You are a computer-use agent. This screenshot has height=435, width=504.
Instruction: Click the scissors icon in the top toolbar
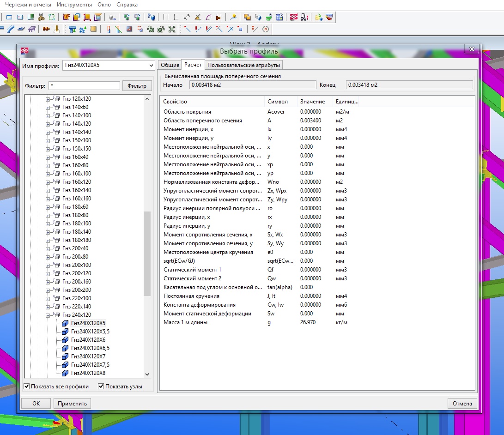pos(41,17)
